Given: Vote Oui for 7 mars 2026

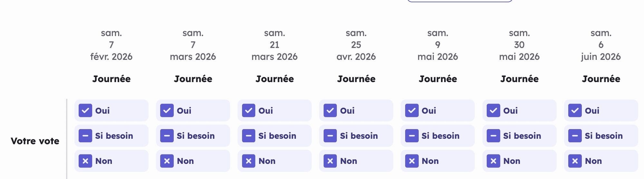Looking at the screenshot, I should click(x=193, y=110).
